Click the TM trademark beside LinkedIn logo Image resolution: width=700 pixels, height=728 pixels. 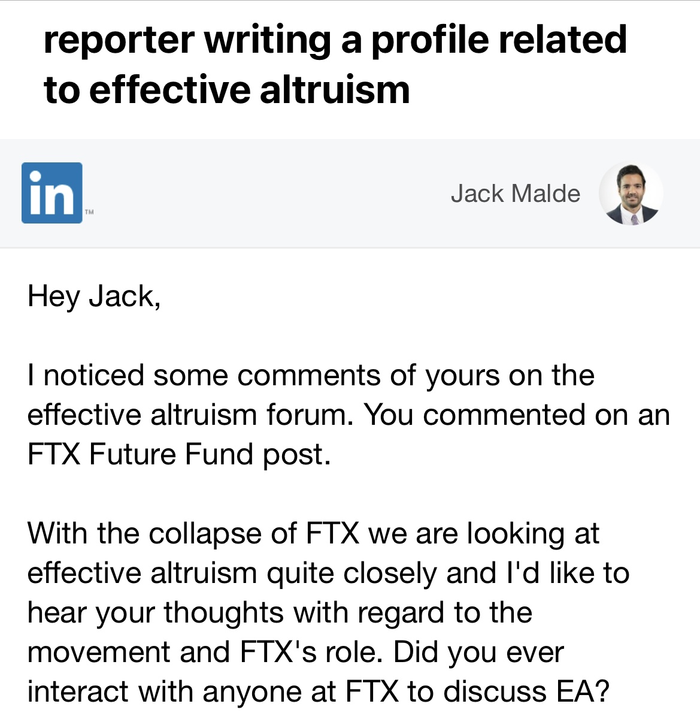click(89, 212)
